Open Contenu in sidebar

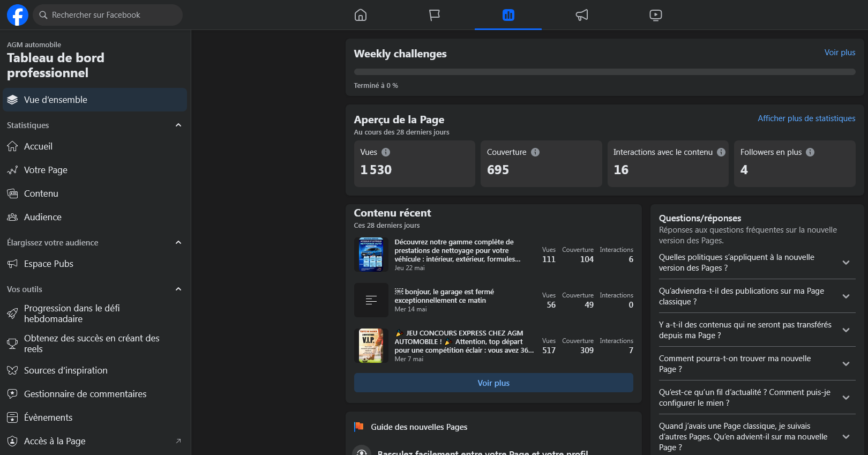(x=95, y=193)
